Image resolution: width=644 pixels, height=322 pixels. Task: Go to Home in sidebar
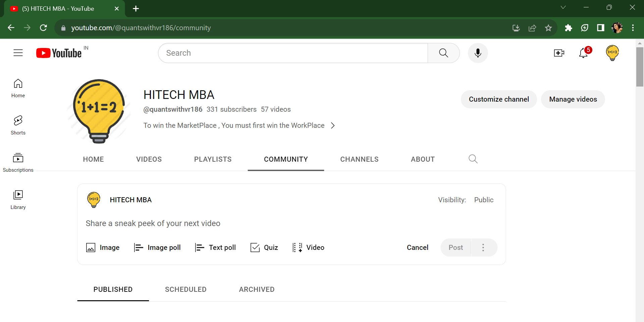[x=18, y=88]
